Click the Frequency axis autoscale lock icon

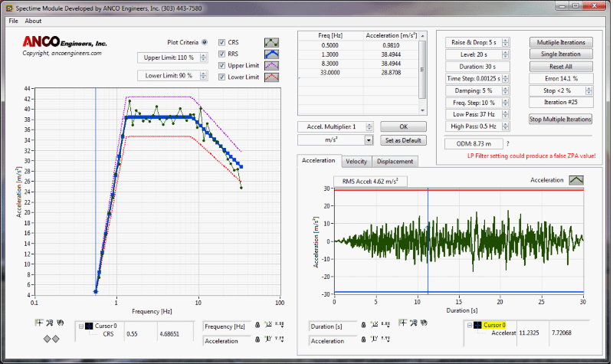pyautogui.click(x=257, y=326)
